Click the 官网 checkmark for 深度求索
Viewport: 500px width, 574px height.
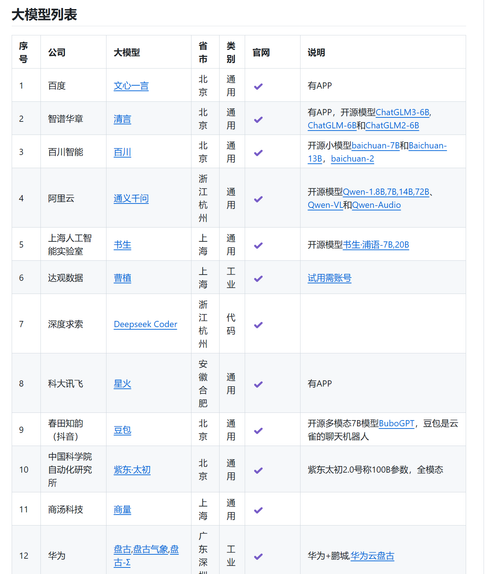(258, 325)
